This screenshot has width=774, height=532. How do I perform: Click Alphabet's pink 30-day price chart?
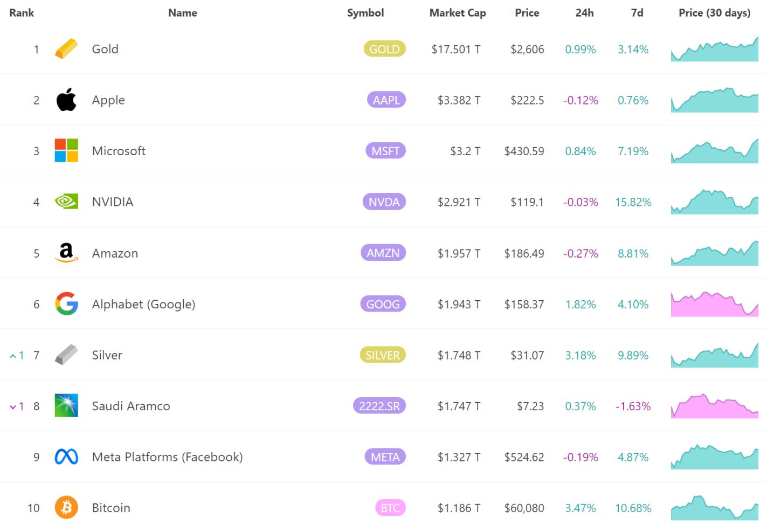click(715, 304)
